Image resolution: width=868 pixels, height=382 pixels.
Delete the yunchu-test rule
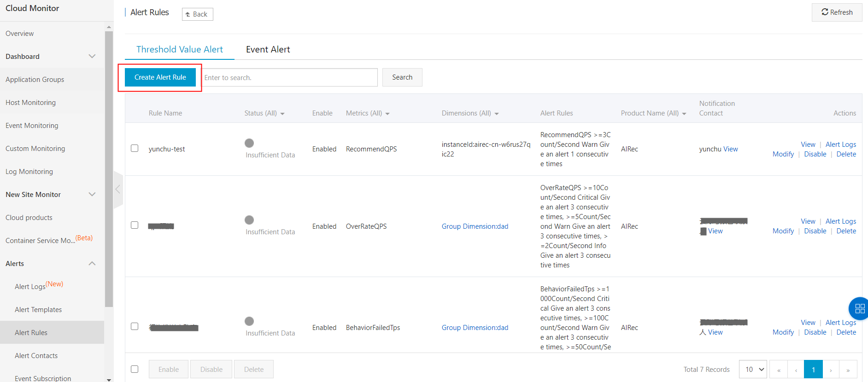(x=846, y=154)
